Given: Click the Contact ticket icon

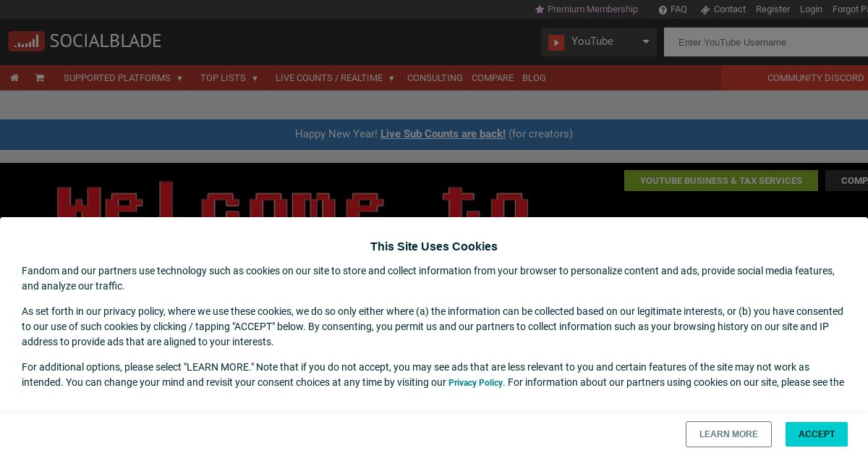Looking at the screenshot, I should pos(705,10).
